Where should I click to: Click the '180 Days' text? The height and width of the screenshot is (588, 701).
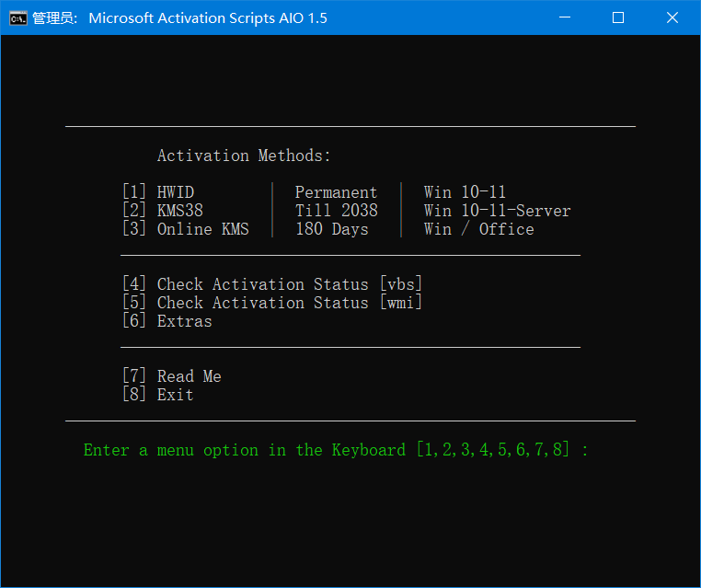[332, 229]
